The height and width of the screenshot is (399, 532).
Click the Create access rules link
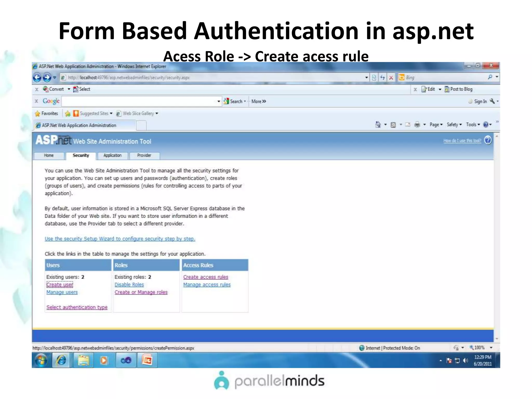pos(205,277)
